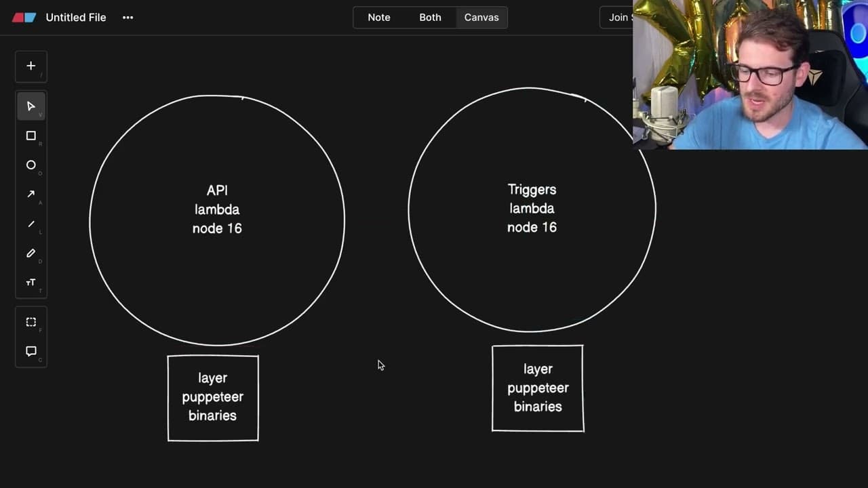The height and width of the screenshot is (488, 868).
Task: Open the three-dot file options menu
Action: point(128,18)
